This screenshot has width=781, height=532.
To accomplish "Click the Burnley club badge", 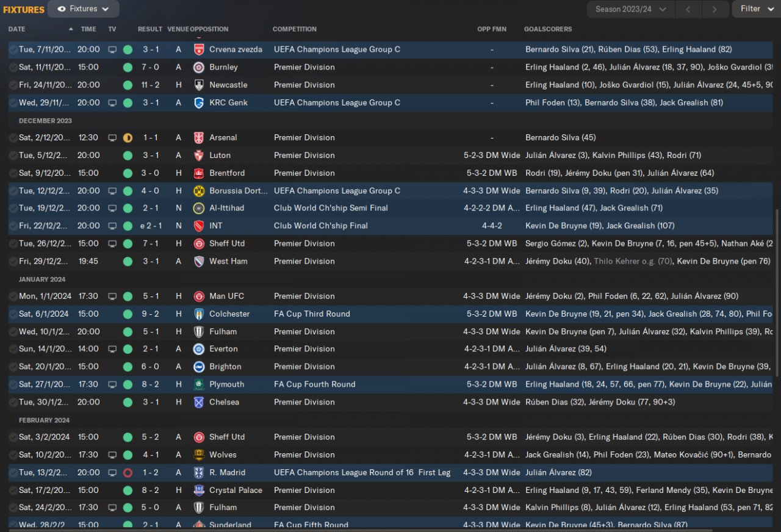I will [198, 67].
